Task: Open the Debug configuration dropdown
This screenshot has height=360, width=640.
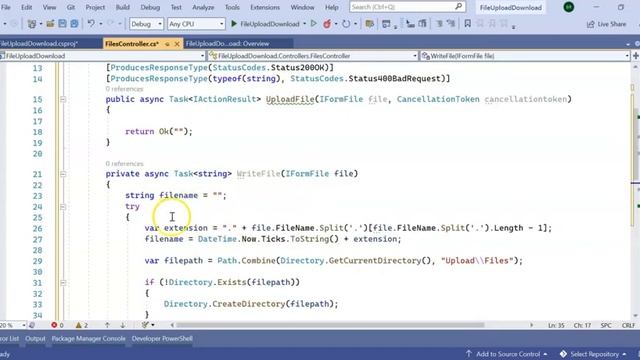Action: tap(146, 24)
